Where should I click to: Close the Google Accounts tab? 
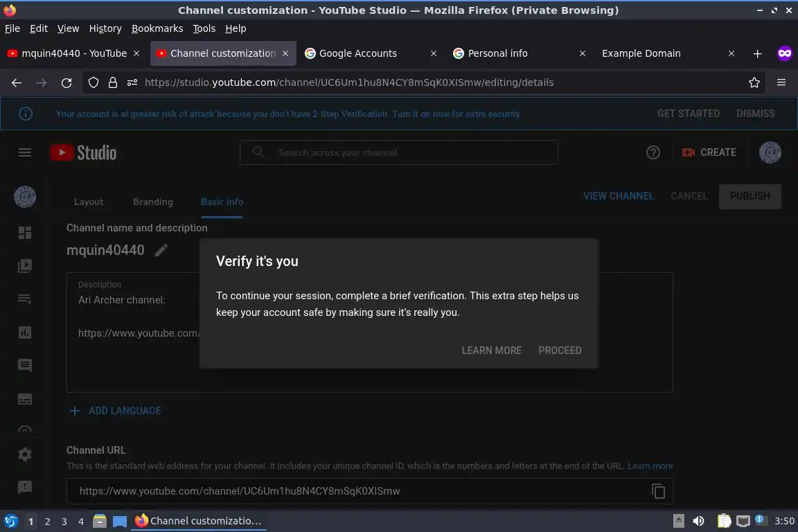pyautogui.click(x=434, y=53)
